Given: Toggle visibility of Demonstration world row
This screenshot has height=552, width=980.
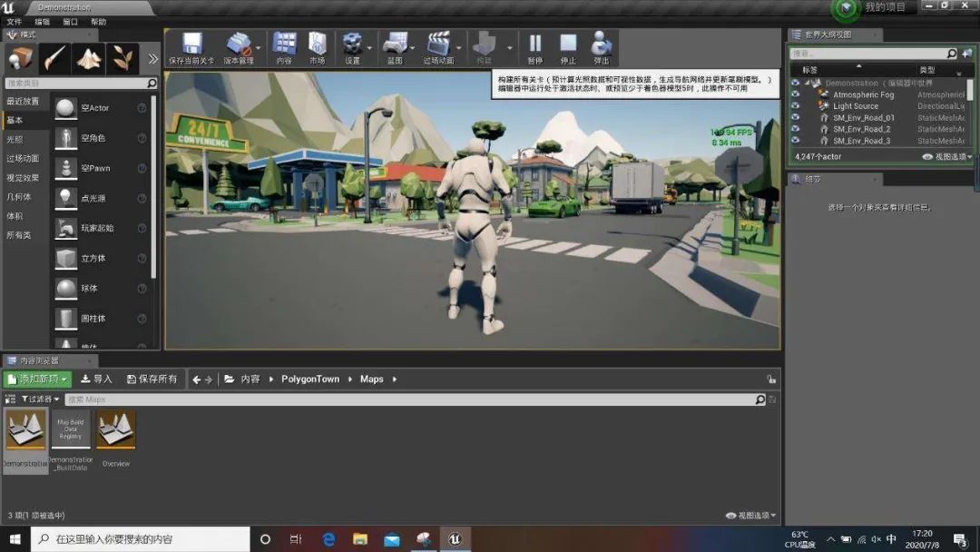Looking at the screenshot, I should point(795,83).
